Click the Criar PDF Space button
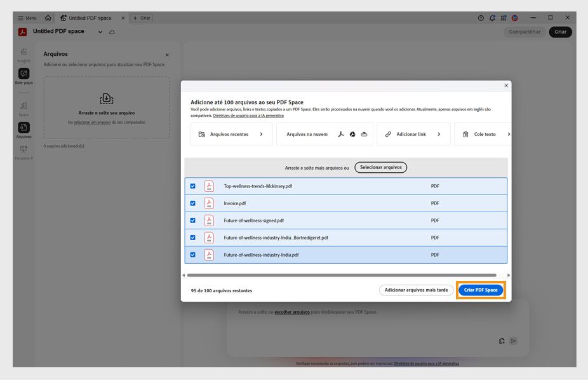Image resolution: width=588 pixels, height=380 pixels. [483, 289]
